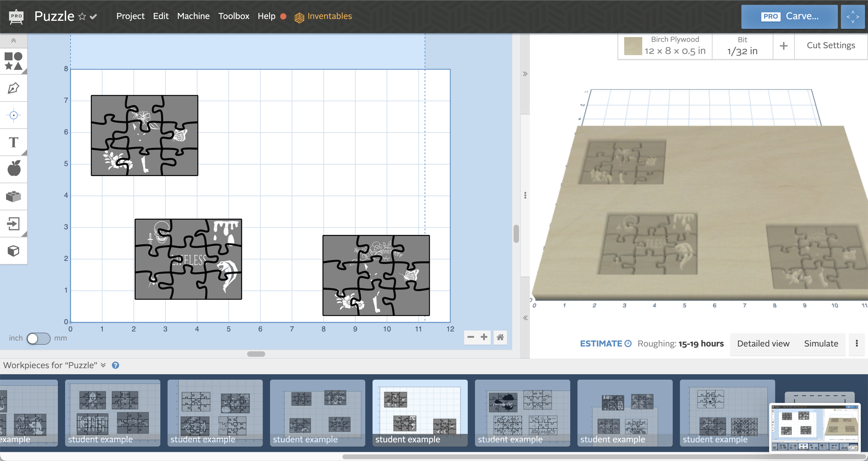
Task: Expand the Workpieces panel expander
Action: [x=103, y=365]
